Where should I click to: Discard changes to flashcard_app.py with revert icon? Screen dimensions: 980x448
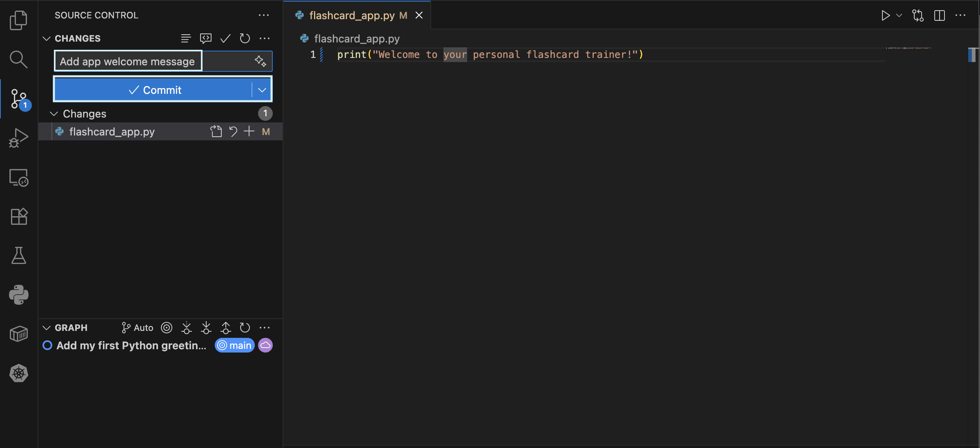click(x=233, y=131)
